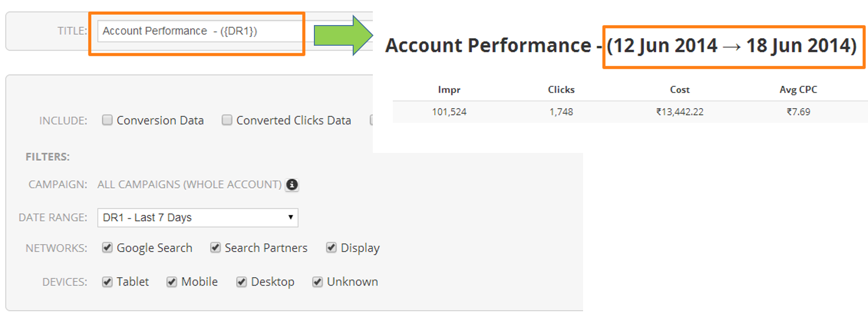Click the Avg CPC column header
868x318 pixels.
798,90
